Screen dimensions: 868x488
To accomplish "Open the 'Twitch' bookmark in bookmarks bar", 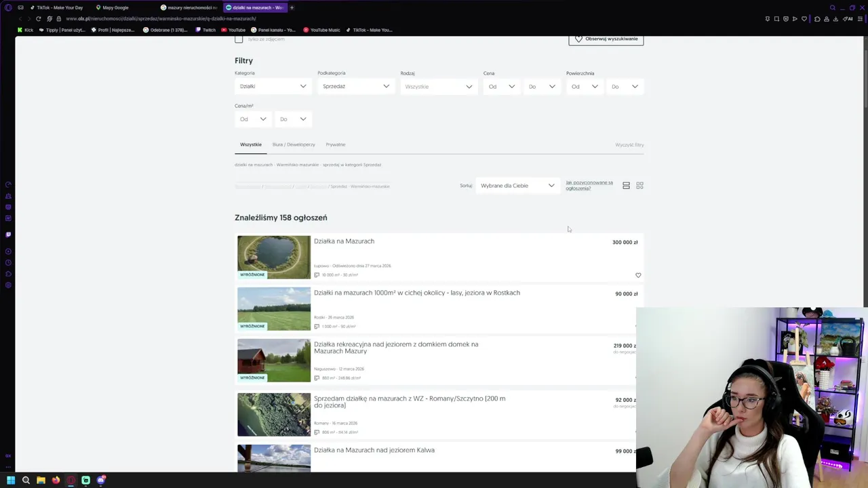I will pos(205,30).
